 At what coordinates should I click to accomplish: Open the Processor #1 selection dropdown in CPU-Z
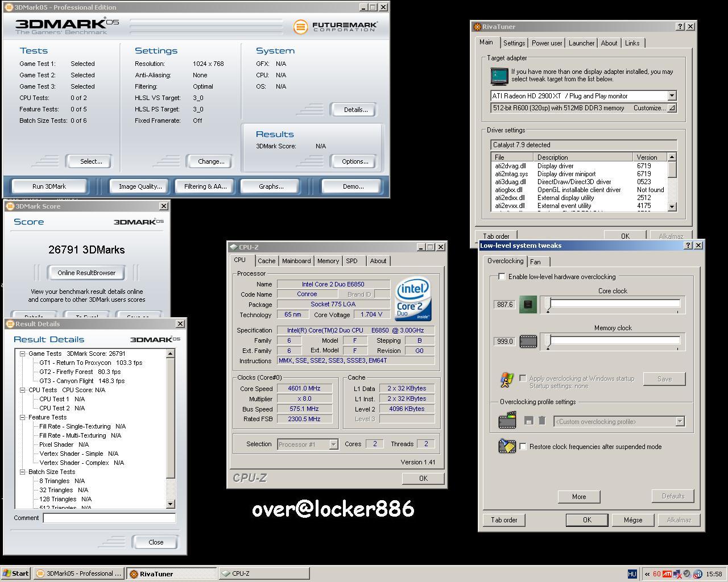[334, 444]
